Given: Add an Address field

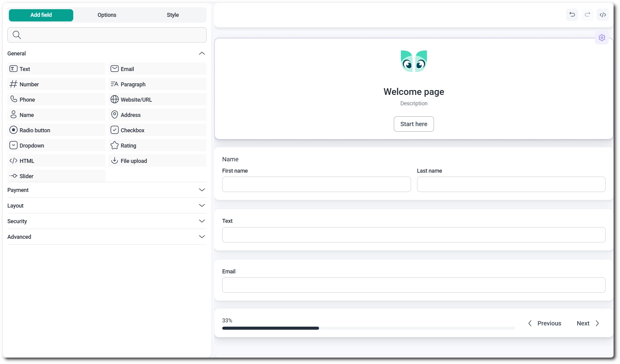Looking at the screenshot, I should tap(158, 115).
